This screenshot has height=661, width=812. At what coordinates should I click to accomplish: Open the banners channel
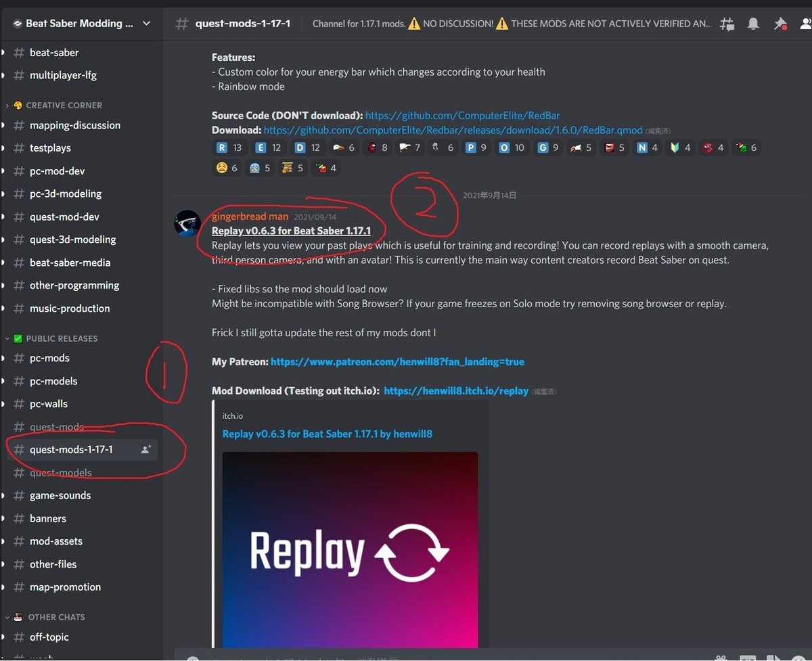tap(82, 518)
